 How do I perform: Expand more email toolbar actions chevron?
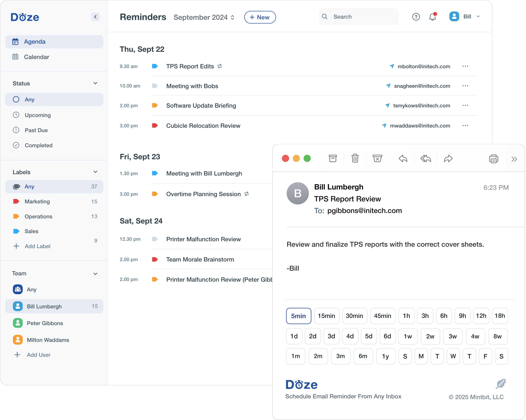[514, 159]
